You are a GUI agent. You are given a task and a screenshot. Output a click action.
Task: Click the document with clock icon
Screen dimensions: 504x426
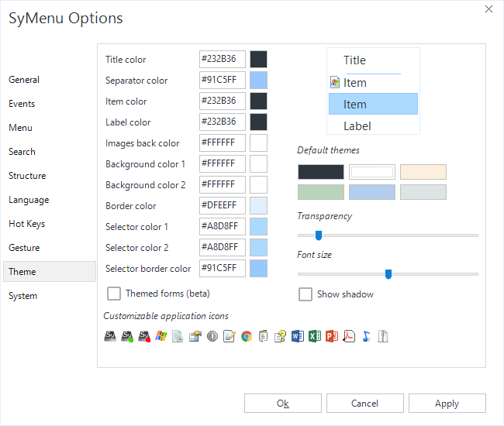tap(178, 336)
